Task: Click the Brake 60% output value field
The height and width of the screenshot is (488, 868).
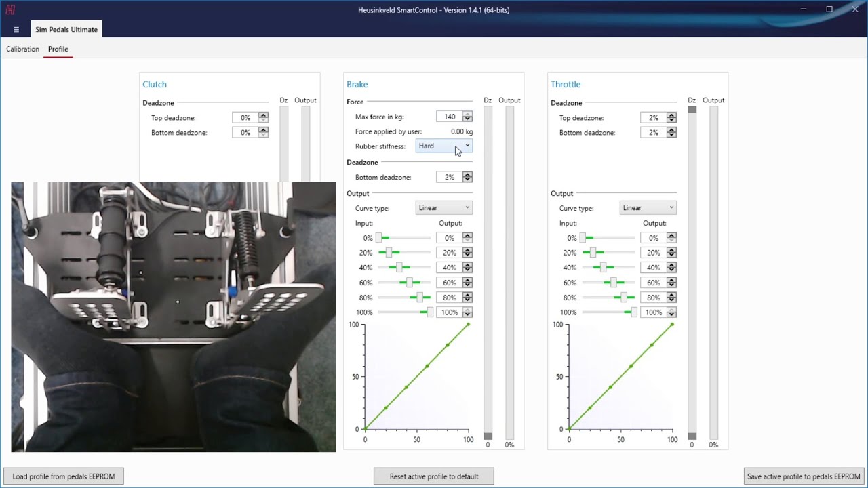Action: pos(449,283)
